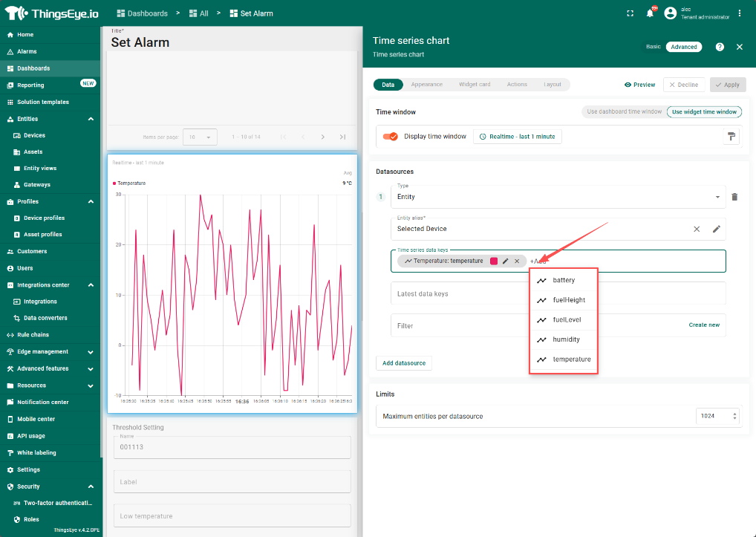
Task: Switch widget config to Basic mode
Action: pyautogui.click(x=653, y=47)
